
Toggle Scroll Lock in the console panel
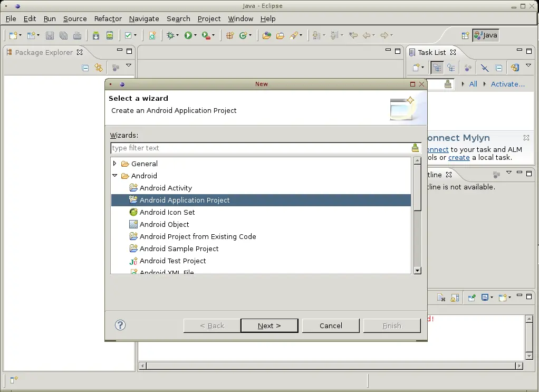pos(455,298)
